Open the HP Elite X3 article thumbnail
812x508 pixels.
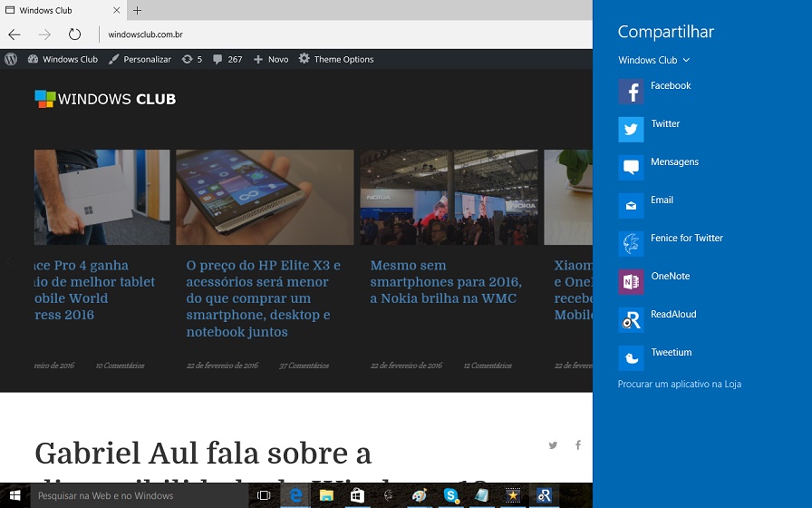[265, 197]
